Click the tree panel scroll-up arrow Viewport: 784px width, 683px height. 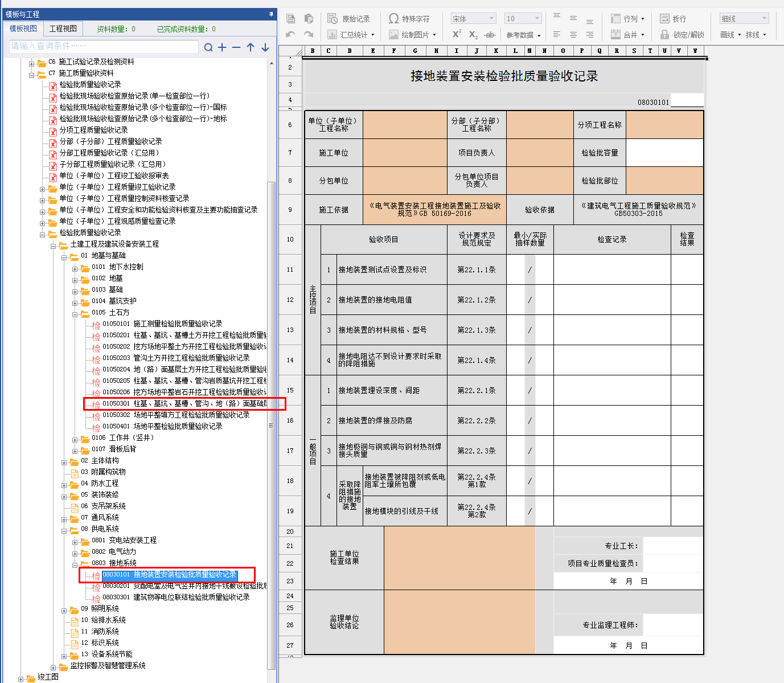272,62
